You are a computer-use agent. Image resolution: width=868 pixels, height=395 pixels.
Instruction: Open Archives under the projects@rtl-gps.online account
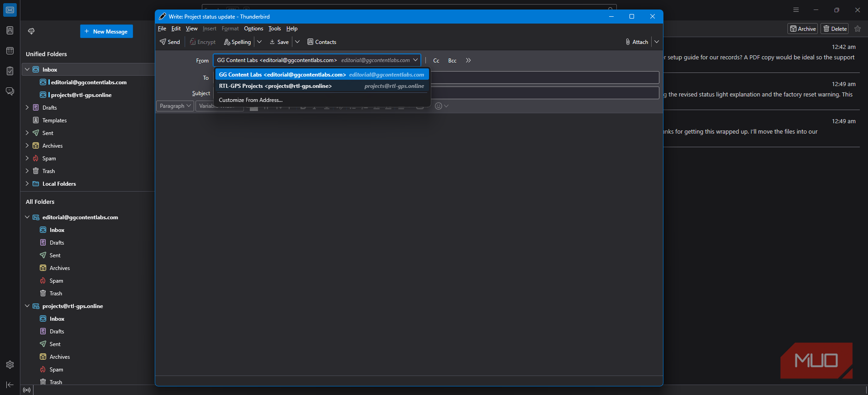pyautogui.click(x=60, y=357)
